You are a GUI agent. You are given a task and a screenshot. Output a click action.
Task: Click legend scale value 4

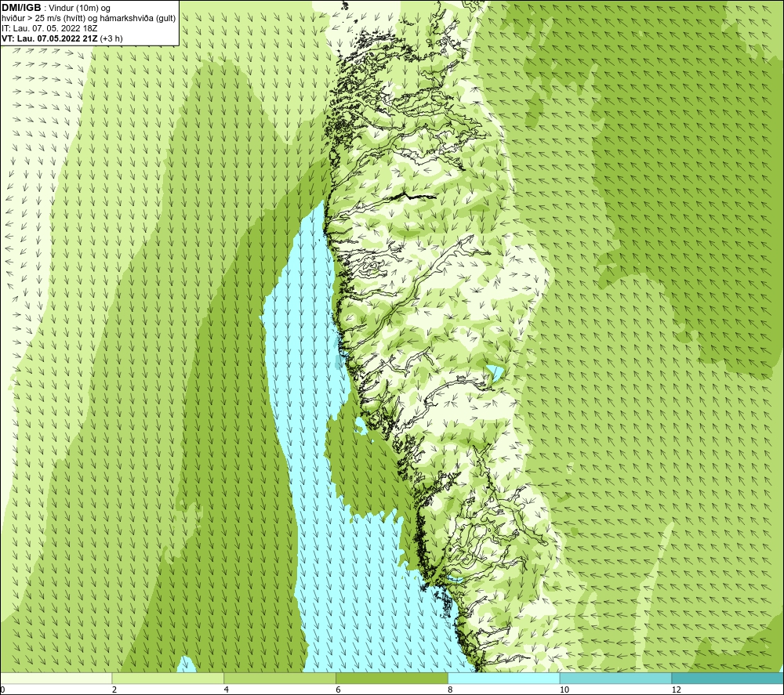point(227,690)
